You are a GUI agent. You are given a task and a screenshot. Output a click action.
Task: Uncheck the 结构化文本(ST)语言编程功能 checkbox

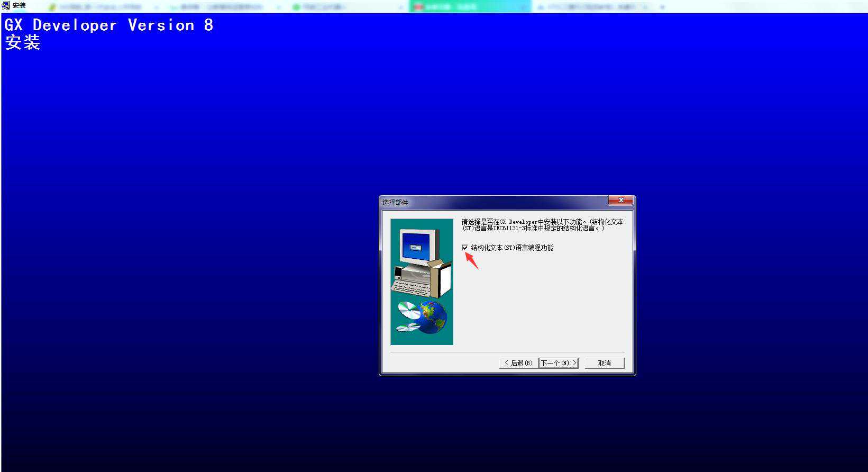point(465,248)
